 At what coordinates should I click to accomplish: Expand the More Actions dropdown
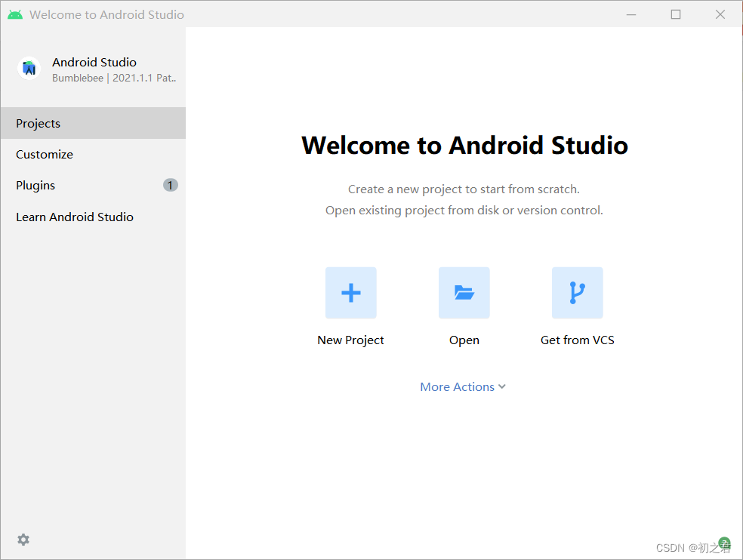point(463,386)
